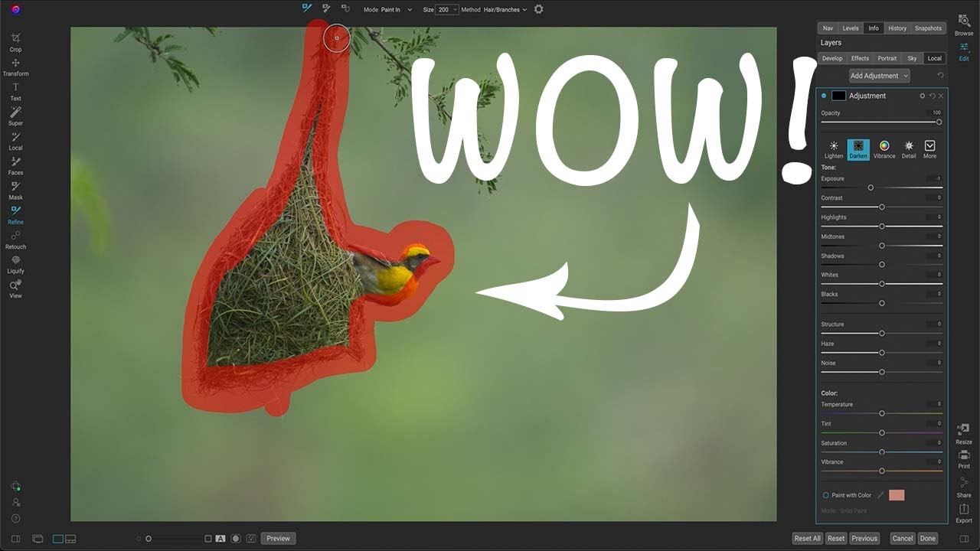Screen dimensions: 980x551
Task: Click the Exposure slider handle
Action: [x=871, y=187]
